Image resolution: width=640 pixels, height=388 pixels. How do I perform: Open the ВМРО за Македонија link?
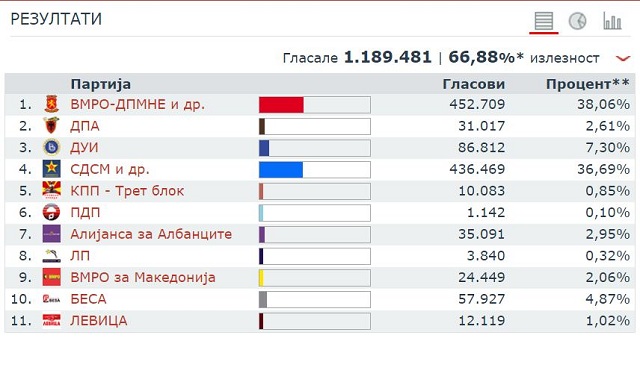pyautogui.click(x=143, y=277)
